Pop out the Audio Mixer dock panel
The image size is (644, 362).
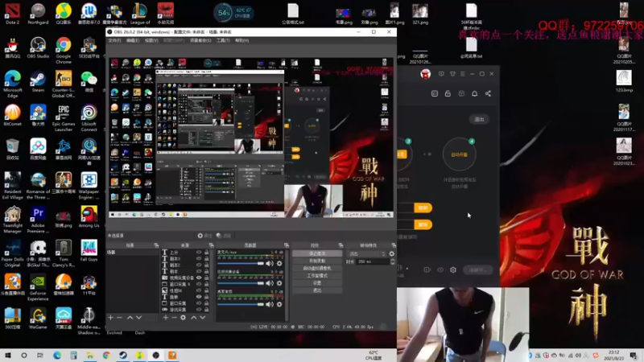[287, 245]
